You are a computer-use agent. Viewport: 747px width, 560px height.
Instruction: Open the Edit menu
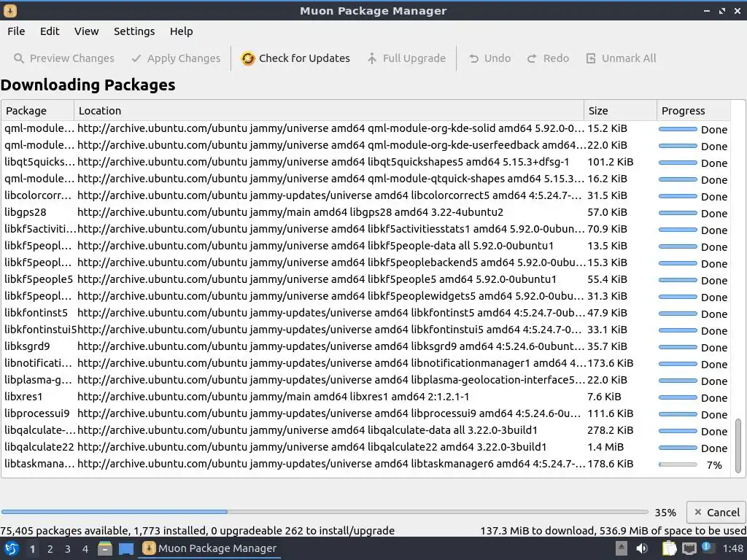pos(50,31)
